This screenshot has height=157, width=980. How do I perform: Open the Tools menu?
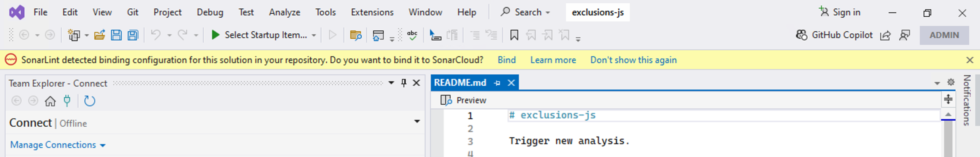click(326, 12)
